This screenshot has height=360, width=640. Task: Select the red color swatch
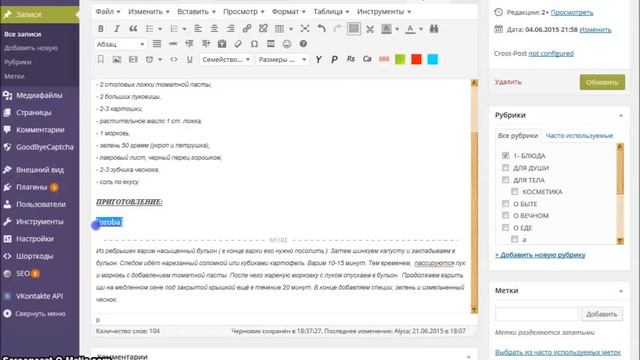416,60
